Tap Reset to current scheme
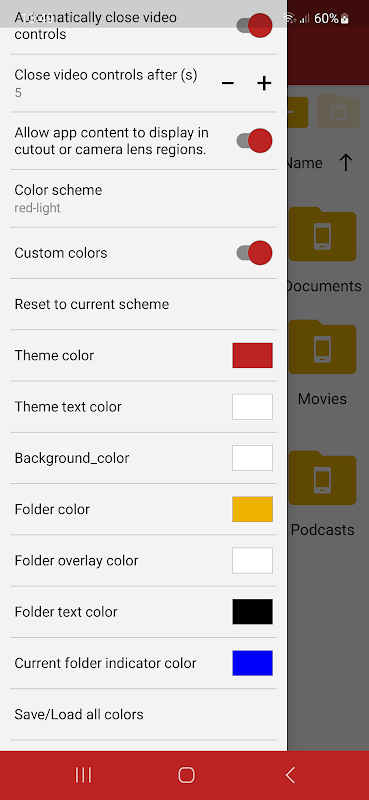The image size is (369, 800). (143, 304)
